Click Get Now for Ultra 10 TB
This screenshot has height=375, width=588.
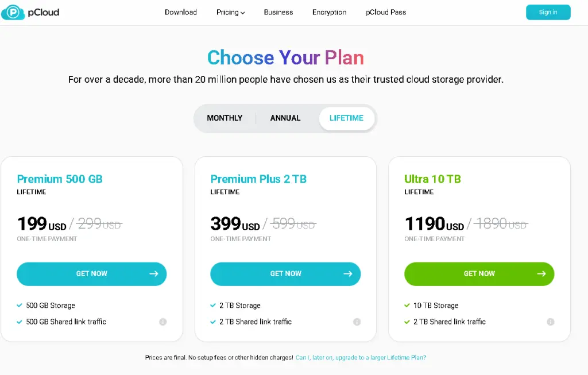pos(479,274)
